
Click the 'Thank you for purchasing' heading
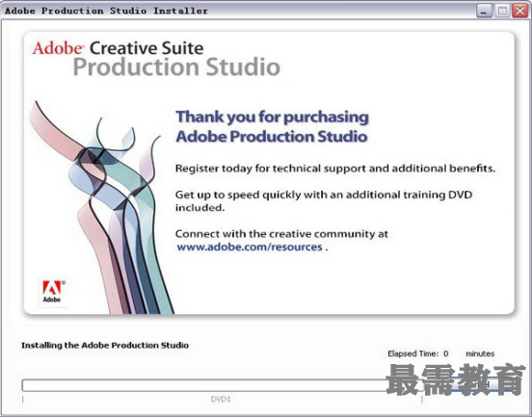pyautogui.click(x=272, y=117)
